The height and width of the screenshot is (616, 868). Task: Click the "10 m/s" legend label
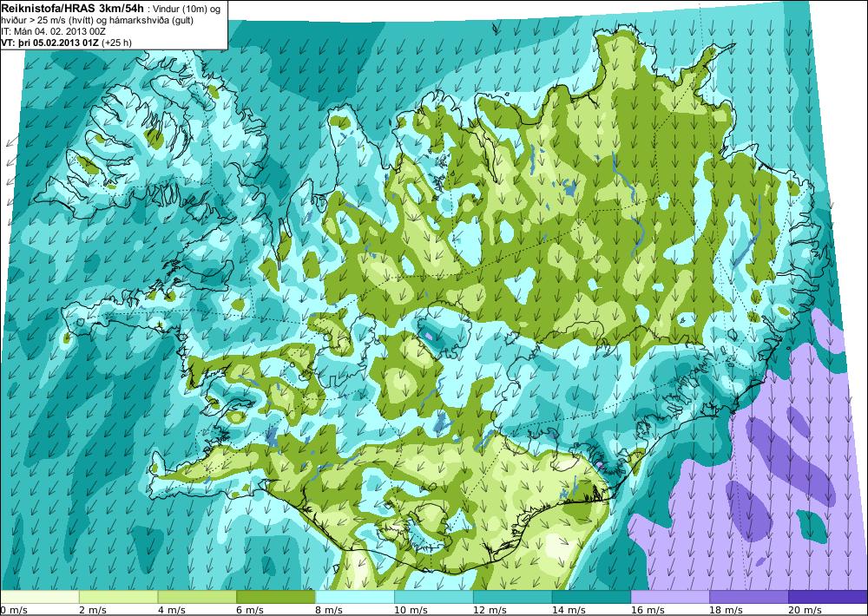411,610
